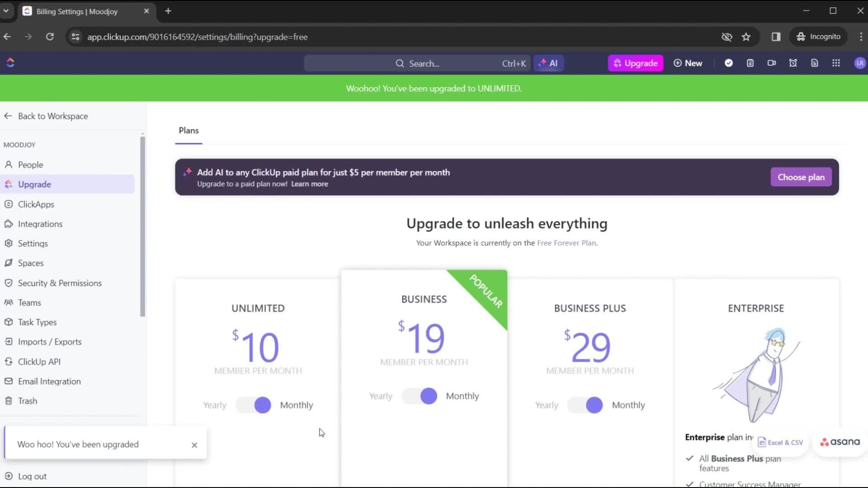Screen dimensions: 868x488
Task: Select Monthly for the Business Plus plan
Action: tap(628, 405)
